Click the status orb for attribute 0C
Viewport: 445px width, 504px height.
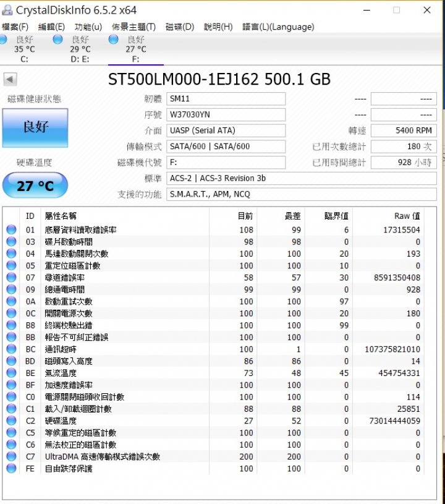(x=11, y=313)
